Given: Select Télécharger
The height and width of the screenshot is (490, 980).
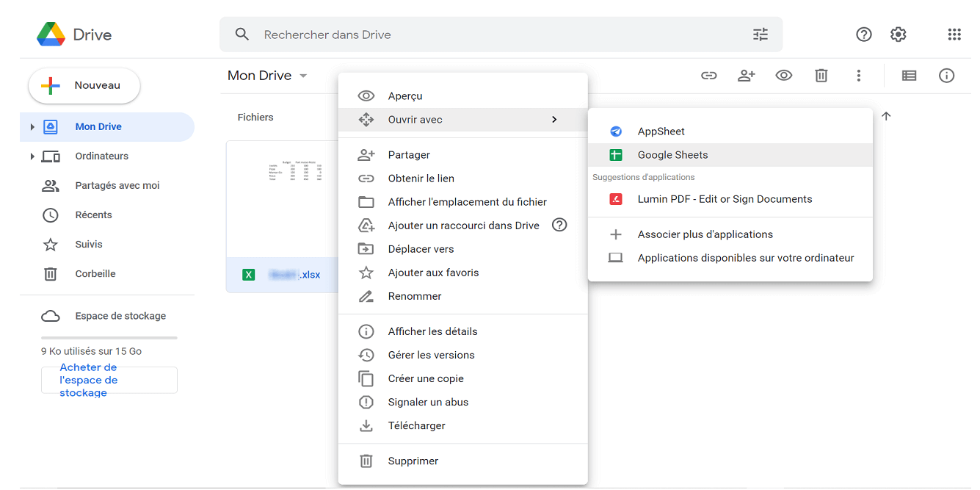Looking at the screenshot, I should tap(463, 425).
